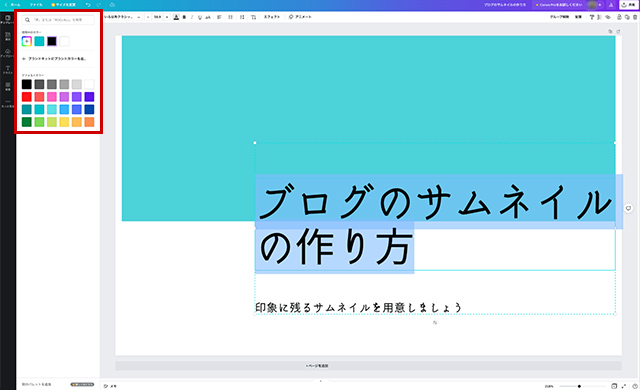This screenshot has width=640, height=390.
Task: Click the comment bubble beside canvas
Action: [x=628, y=208]
